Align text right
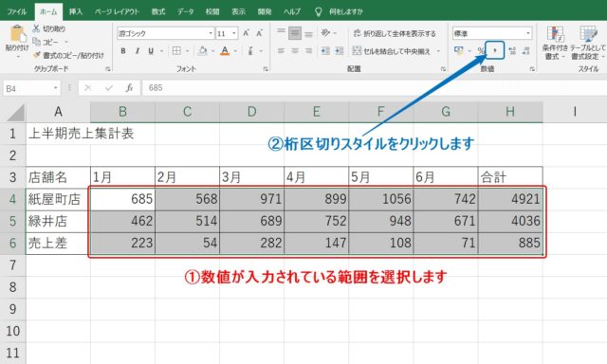Viewport: 607px width, 364px height. [x=308, y=50]
